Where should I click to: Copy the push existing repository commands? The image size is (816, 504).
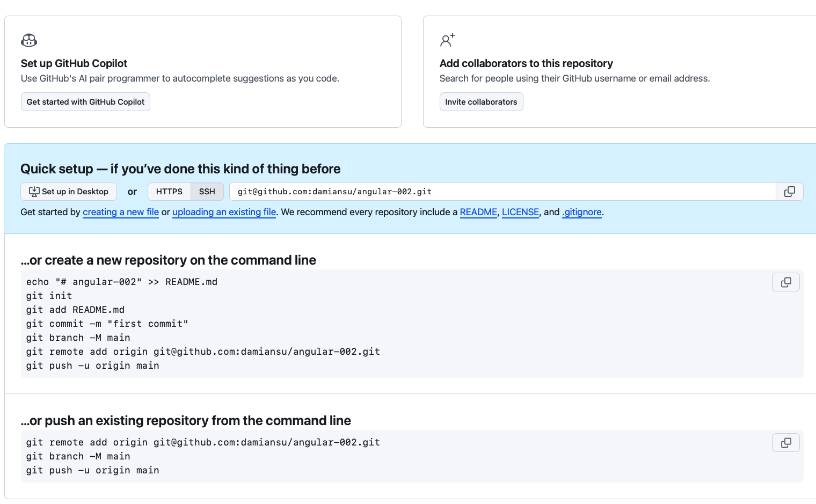[785, 443]
